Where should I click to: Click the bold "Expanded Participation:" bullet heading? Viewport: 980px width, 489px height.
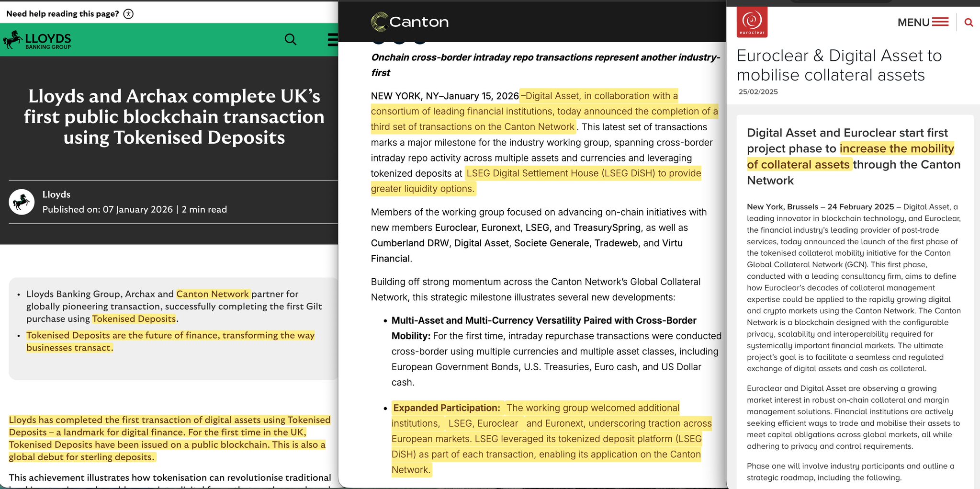pos(447,408)
